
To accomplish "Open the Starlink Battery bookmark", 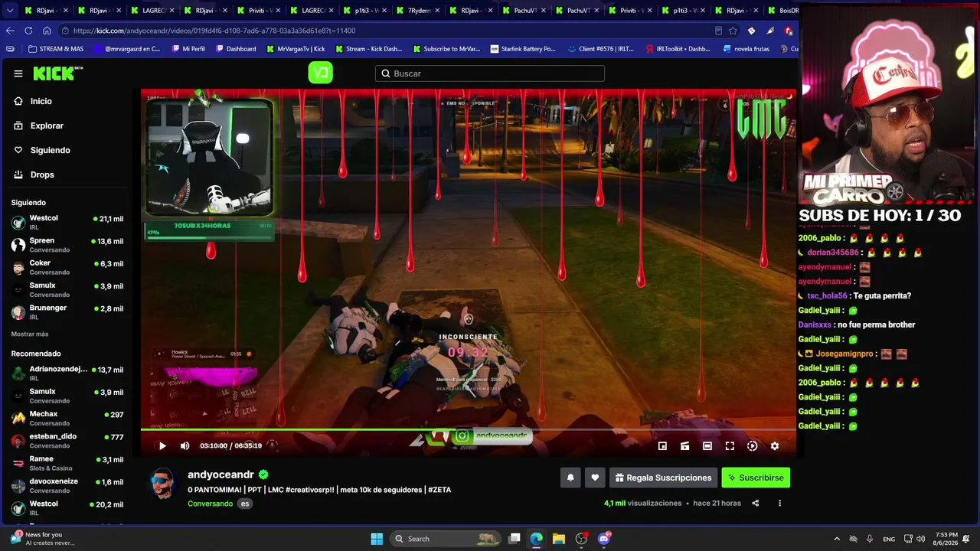I will pos(523,49).
